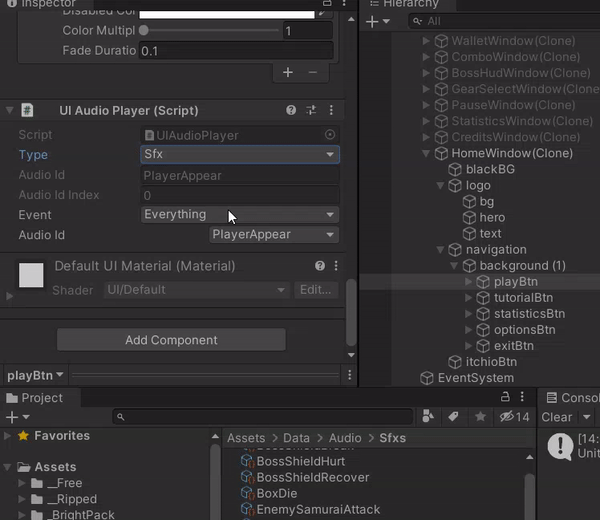Toggle hidden packages visibility showing 14

(515, 417)
